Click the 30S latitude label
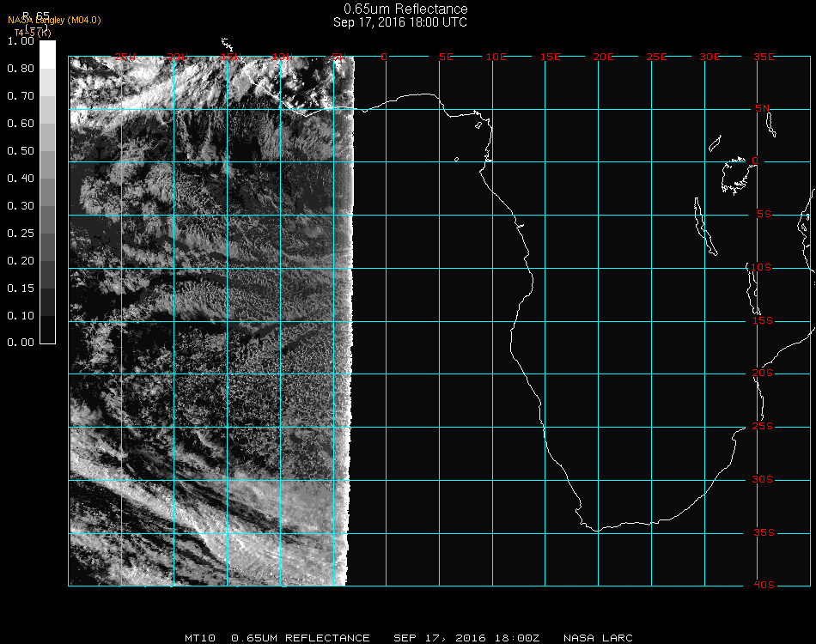This screenshot has width=816, height=644. coord(763,480)
